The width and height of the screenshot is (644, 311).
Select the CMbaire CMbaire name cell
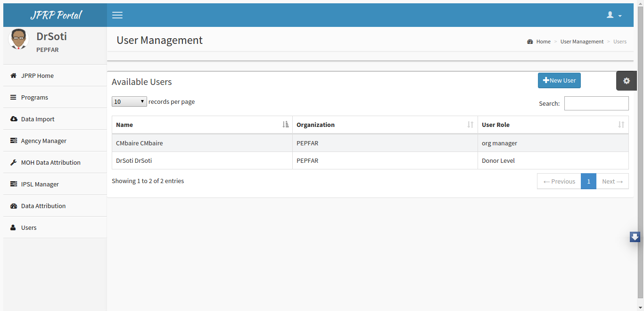point(202,143)
